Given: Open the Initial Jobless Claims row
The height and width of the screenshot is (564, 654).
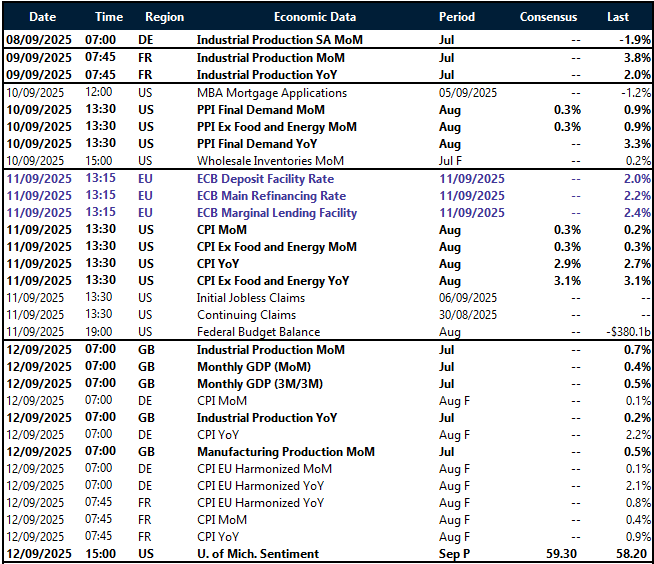Looking at the screenshot, I should (251, 298).
